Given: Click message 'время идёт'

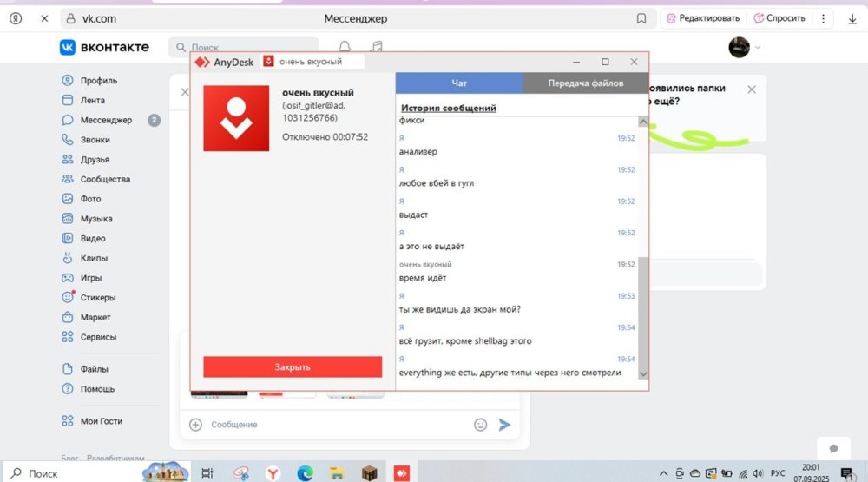Looking at the screenshot, I should (x=423, y=278).
